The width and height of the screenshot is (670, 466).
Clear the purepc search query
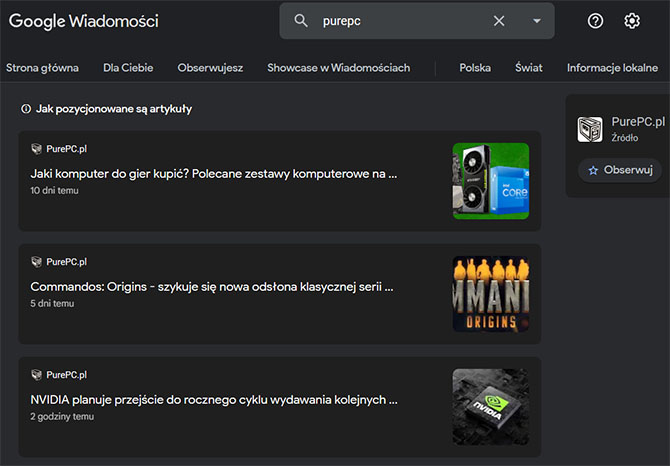point(499,21)
